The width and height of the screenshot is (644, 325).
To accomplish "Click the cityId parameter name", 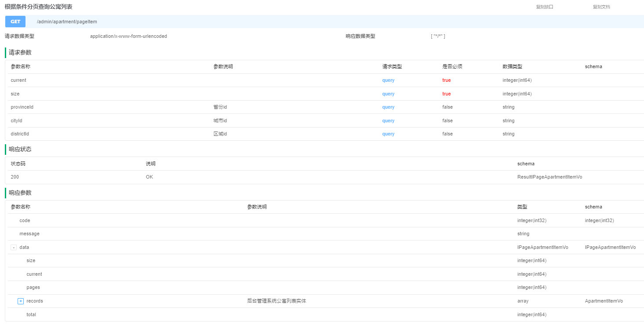I will (17, 121).
